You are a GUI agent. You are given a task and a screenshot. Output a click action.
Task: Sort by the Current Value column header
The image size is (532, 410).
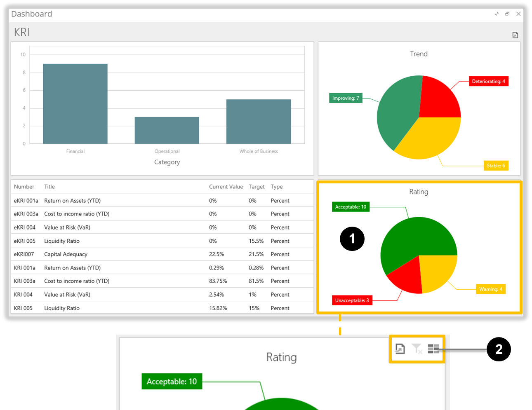point(226,187)
